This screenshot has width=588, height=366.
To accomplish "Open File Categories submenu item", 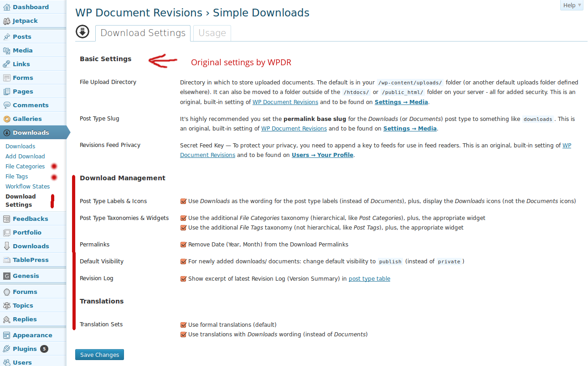I will pos(25,167).
